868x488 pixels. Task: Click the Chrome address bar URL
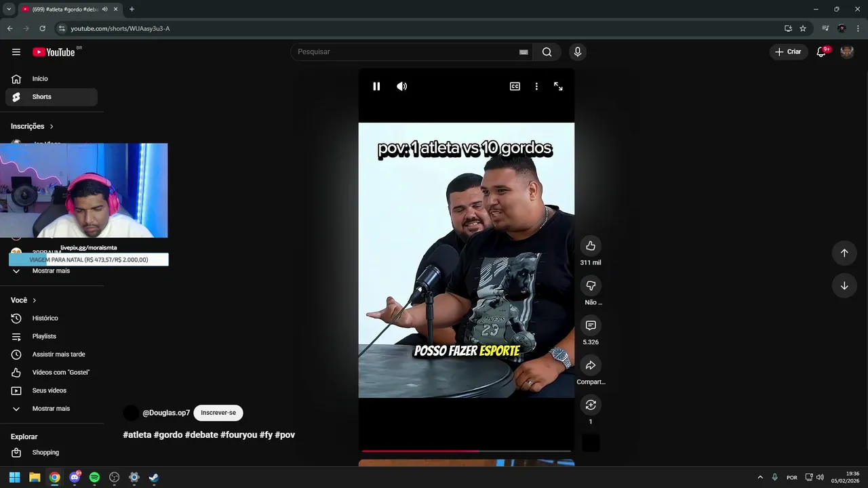coord(120,28)
